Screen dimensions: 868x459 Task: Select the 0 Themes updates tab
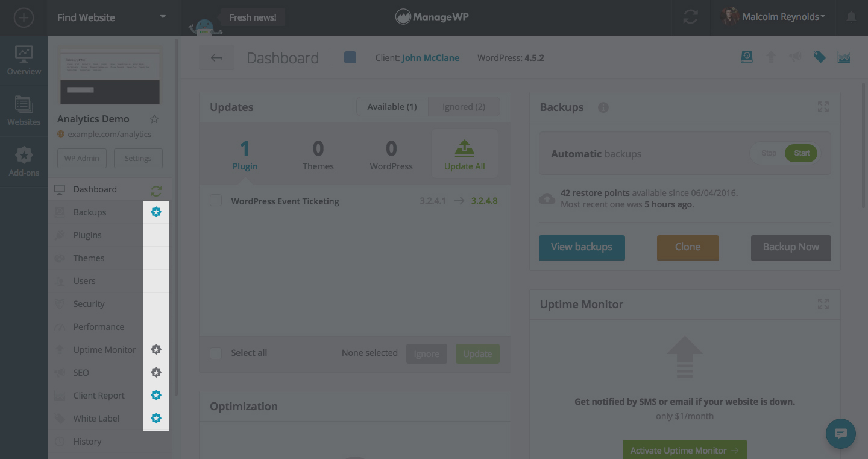(318, 155)
